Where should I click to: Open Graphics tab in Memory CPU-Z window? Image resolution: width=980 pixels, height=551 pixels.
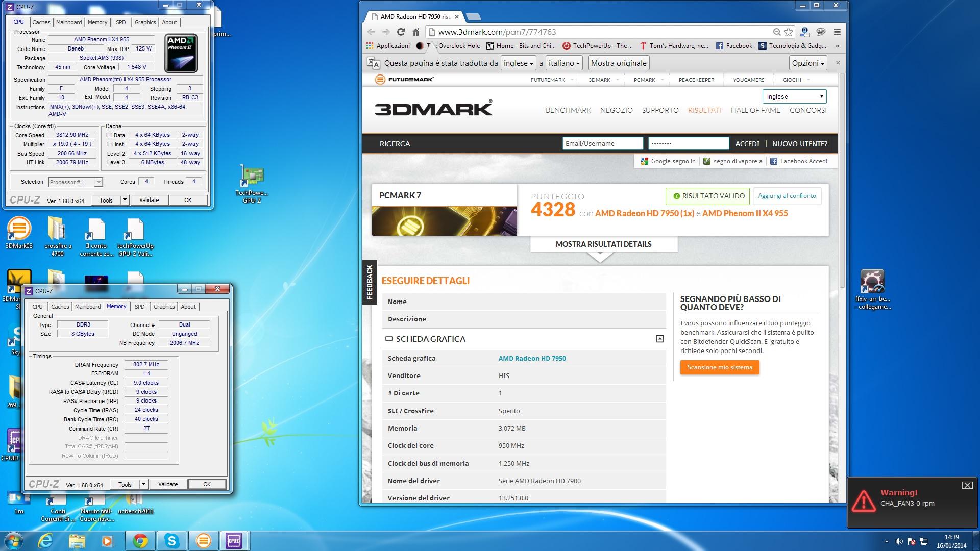(x=164, y=307)
